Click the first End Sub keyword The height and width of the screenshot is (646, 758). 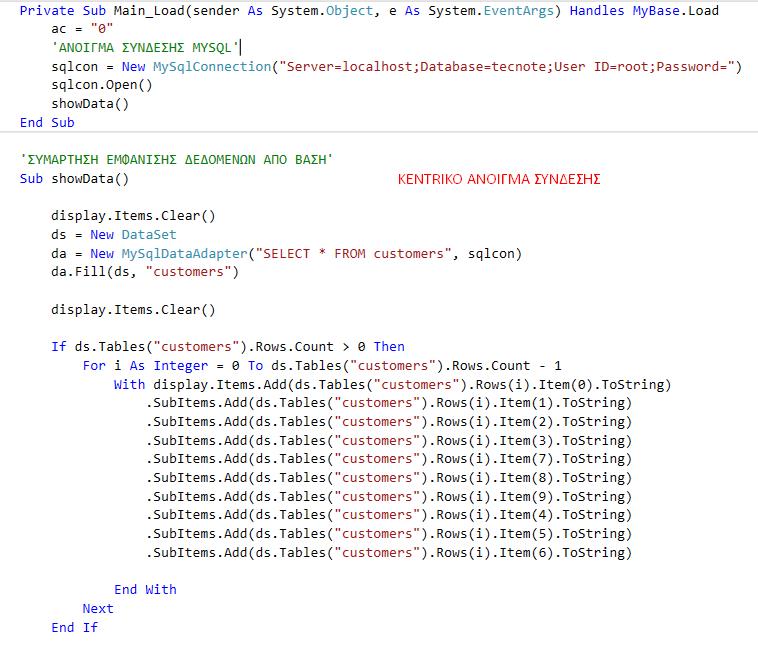click(47, 123)
